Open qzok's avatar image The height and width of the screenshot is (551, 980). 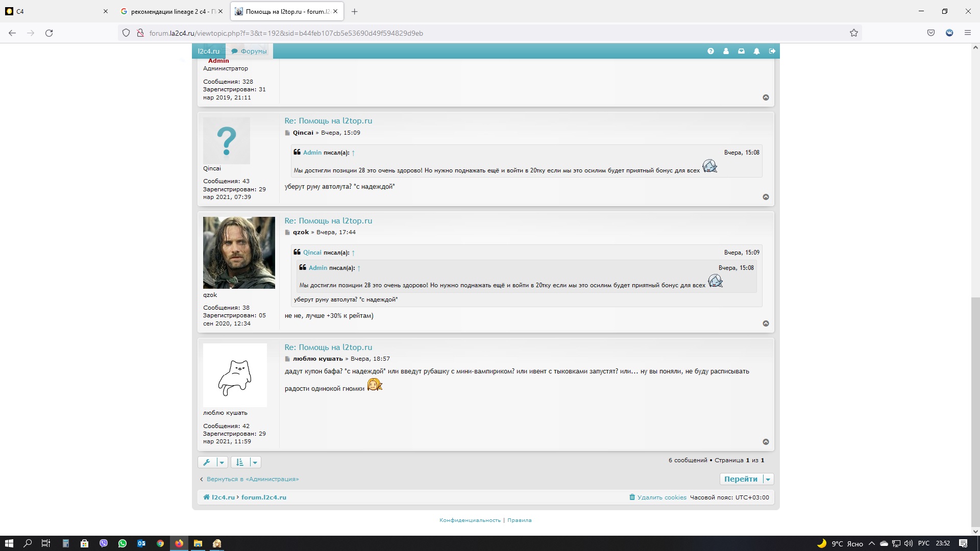pos(239,253)
